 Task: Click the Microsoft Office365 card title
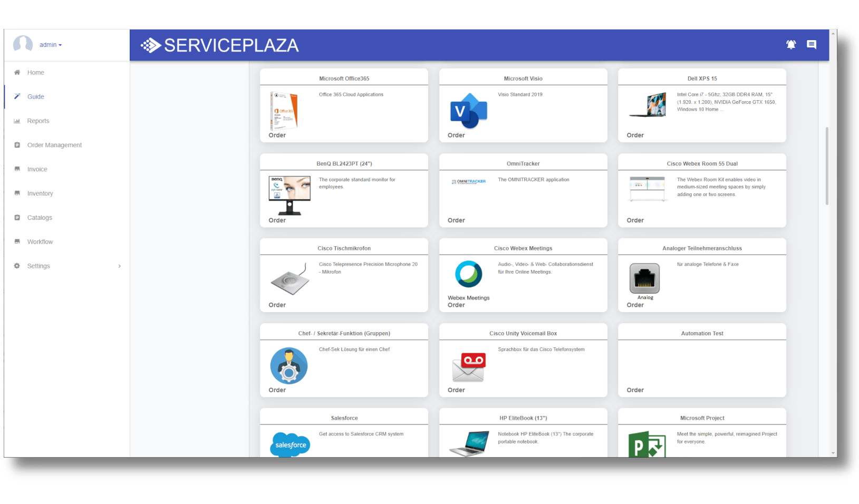(x=344, y=79)
